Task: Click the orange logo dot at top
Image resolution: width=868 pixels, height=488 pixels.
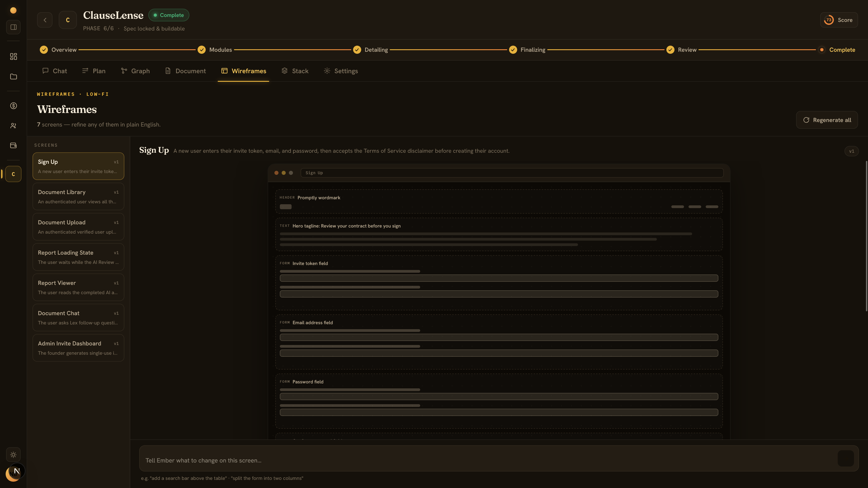Action: 14,10
